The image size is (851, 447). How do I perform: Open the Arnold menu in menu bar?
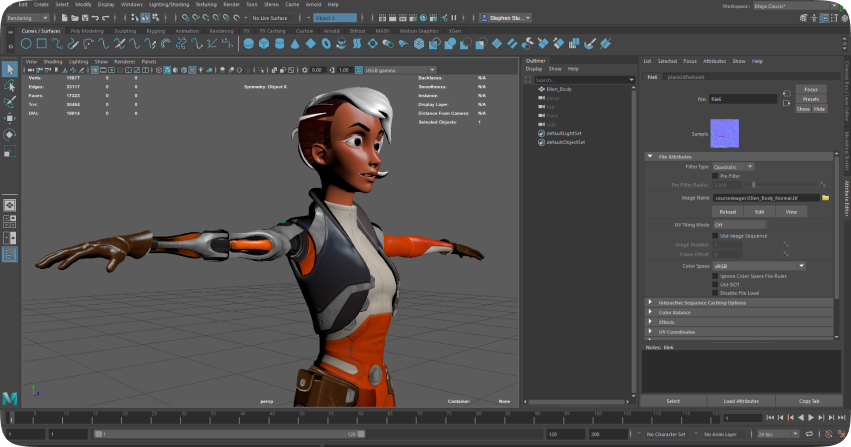pyautogui.click(x=313, y=4)
